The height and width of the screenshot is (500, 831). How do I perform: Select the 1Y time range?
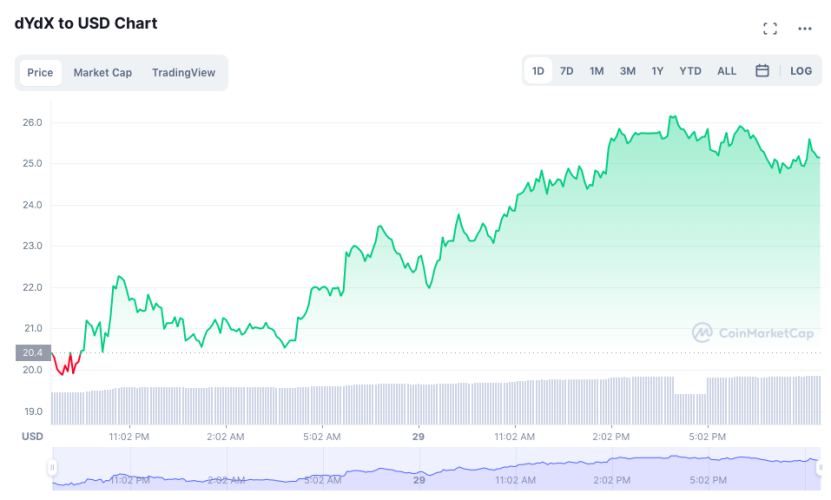(657, 71)
